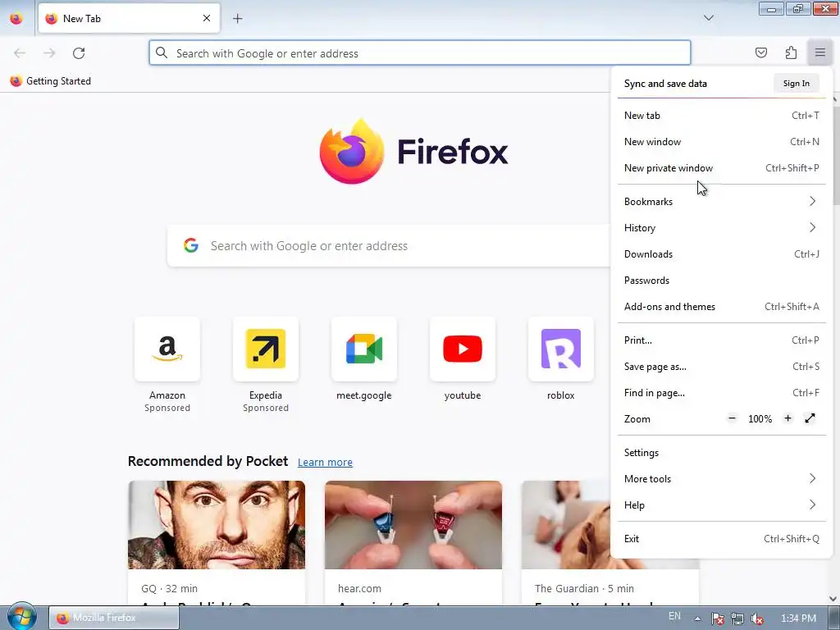
Task: Decrease zoom with minus button
Action: point(733,418)
